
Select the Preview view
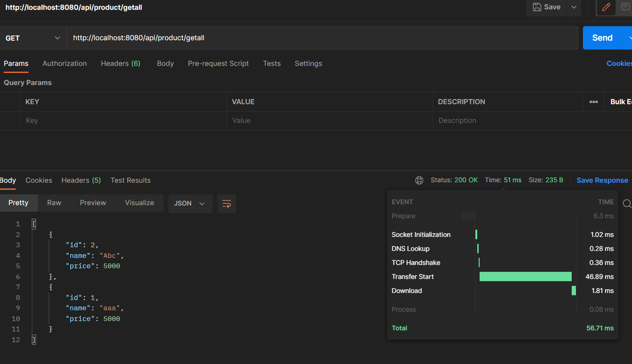93,203
